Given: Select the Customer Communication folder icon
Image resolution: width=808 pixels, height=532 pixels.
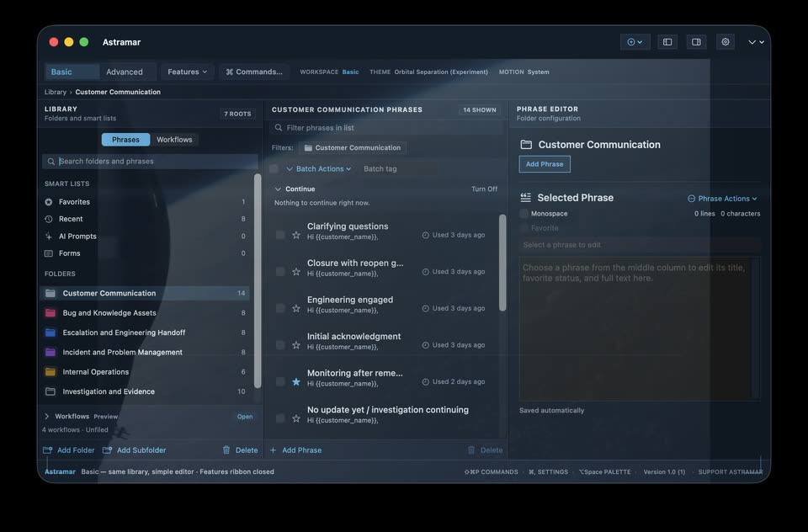Looking at the screenshot, I should tap(50, 293).
